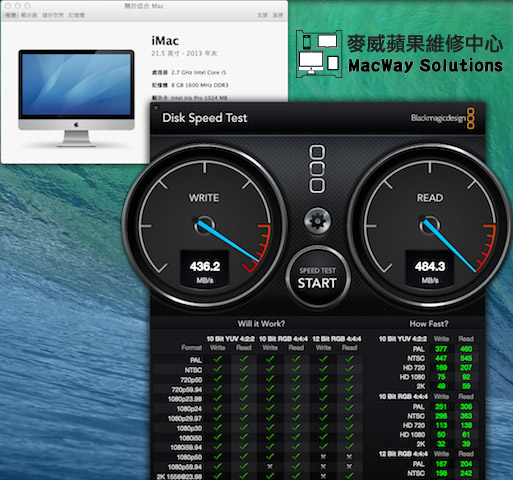Click the 1080p59.94 format row label
513x480 pixels.
pos(185,467)
